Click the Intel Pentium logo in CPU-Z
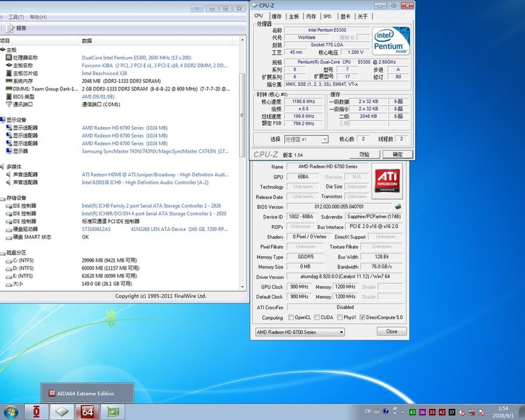 [391, 41]
